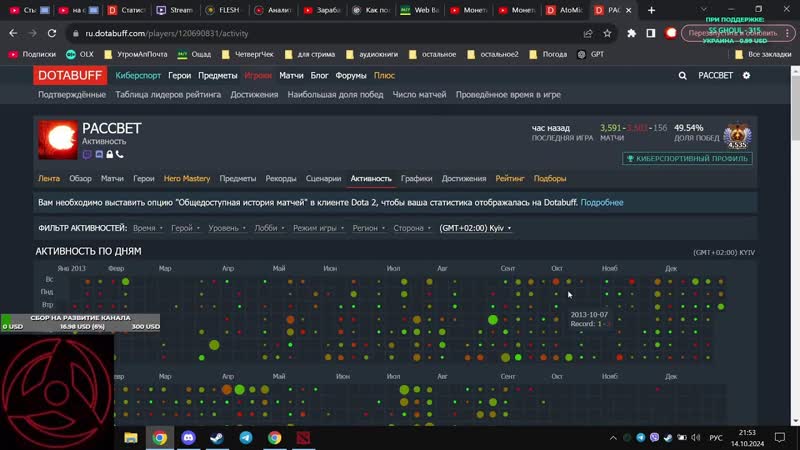Expand the Герой filter dropdown
800x450 pixels.
point(185,228)
